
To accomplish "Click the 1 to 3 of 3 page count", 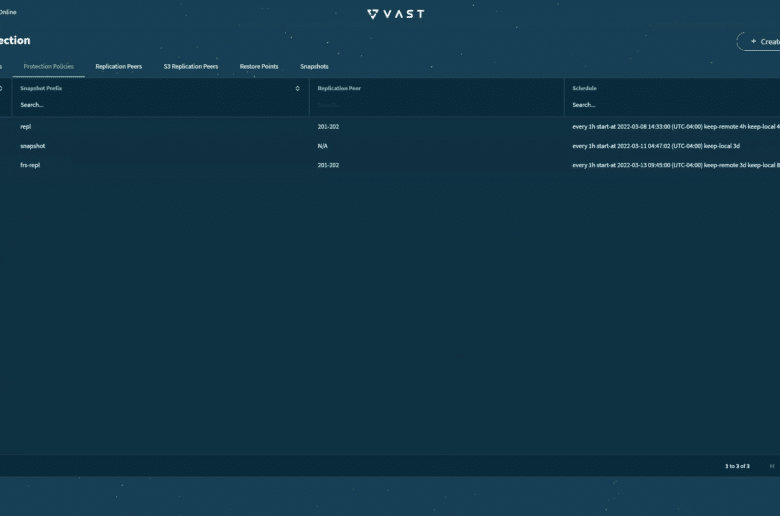I will coord(737,466).
